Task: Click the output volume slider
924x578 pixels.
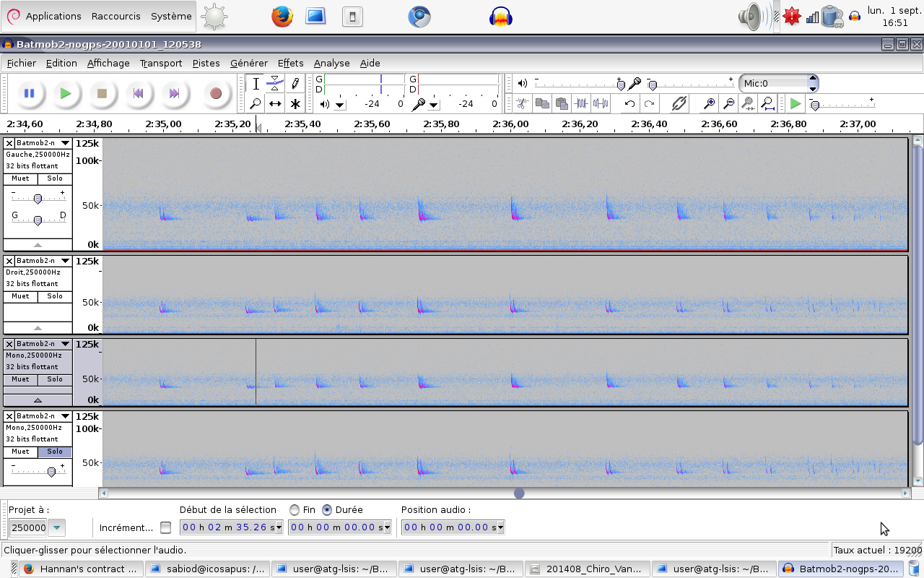Action: [577, 84]
